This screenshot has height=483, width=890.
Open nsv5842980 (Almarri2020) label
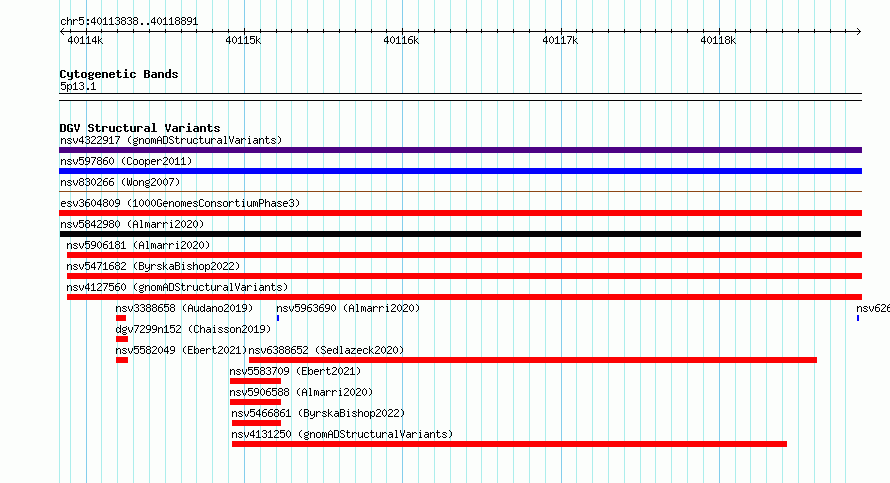[x=132, y=224]
